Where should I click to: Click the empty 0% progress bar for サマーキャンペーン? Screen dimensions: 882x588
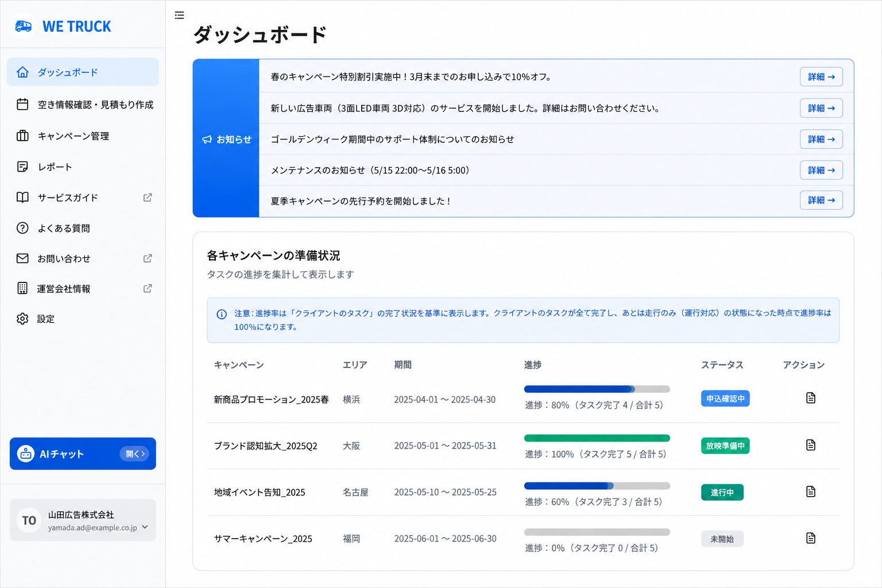(597, 532)
